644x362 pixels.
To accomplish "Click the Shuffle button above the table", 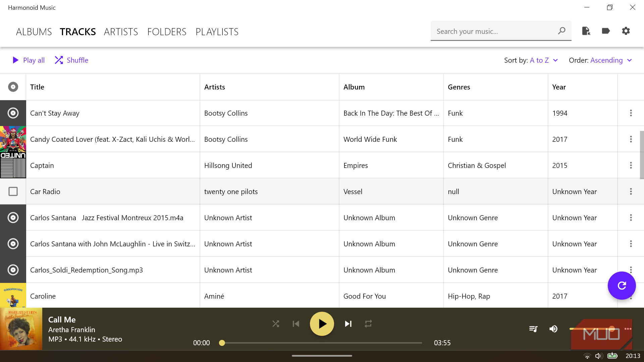I will pyautogui.click(x=71, y=60).
